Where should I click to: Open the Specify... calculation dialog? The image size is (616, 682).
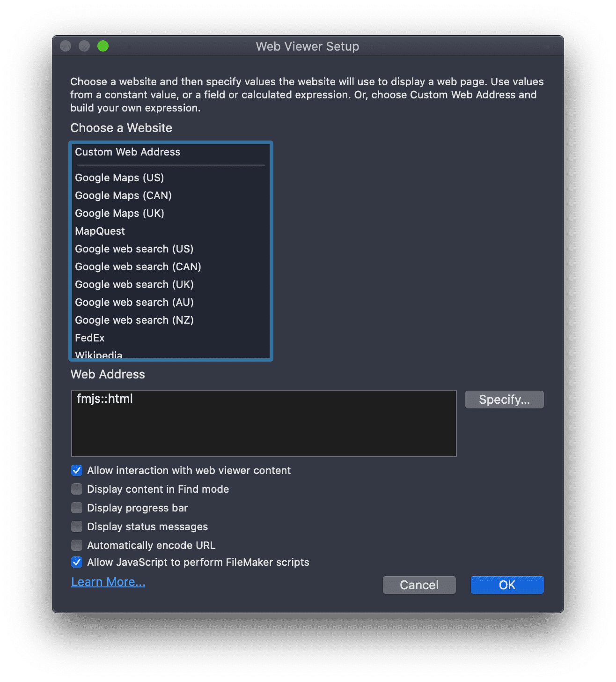click(504, 400)
